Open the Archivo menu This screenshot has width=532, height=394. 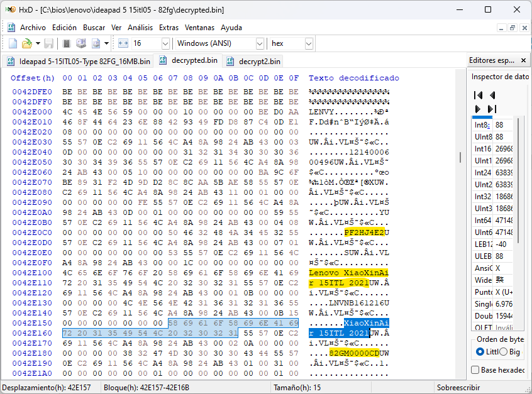click(33, 28)
